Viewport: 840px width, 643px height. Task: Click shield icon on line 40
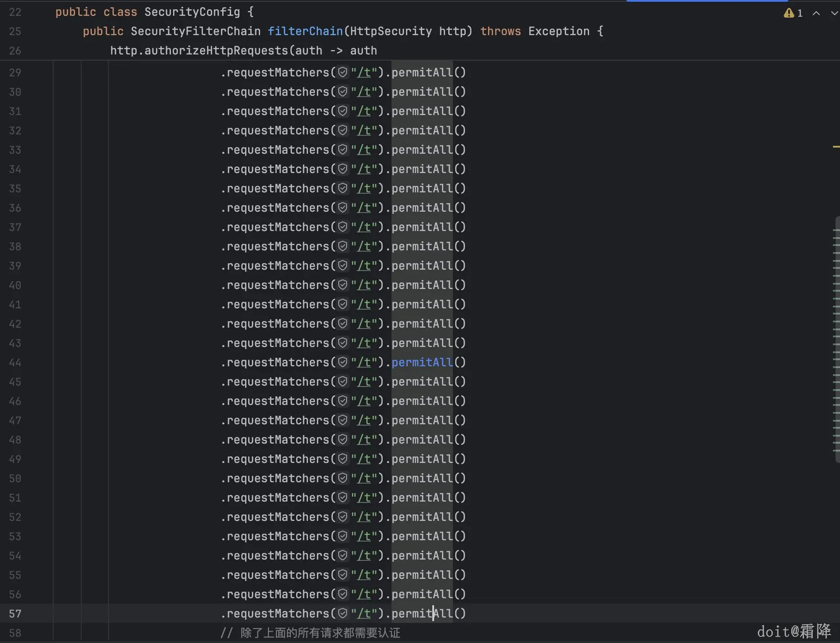click(343, 285)
